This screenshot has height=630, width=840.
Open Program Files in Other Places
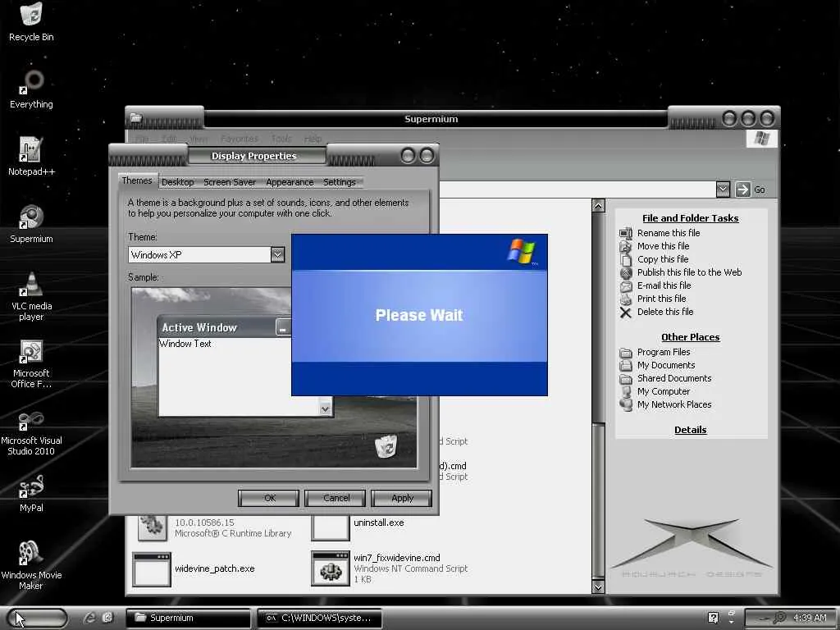tap(663, 352)
